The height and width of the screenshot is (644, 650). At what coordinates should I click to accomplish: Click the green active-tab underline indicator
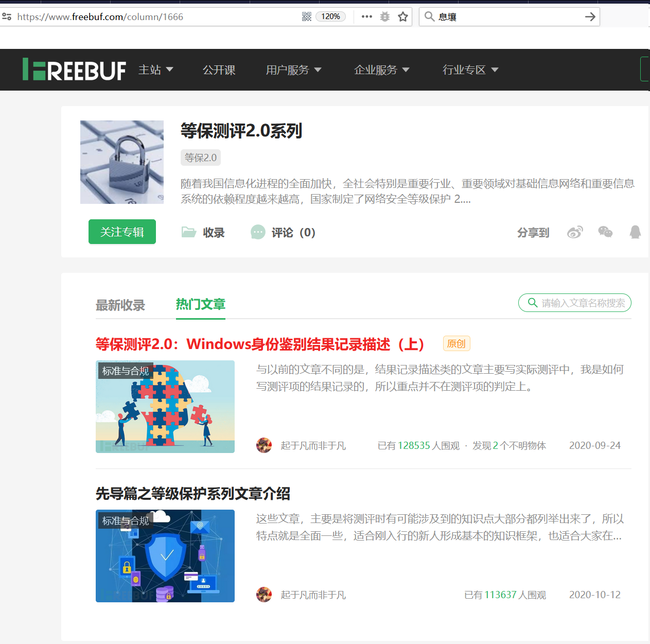(200, 319)
